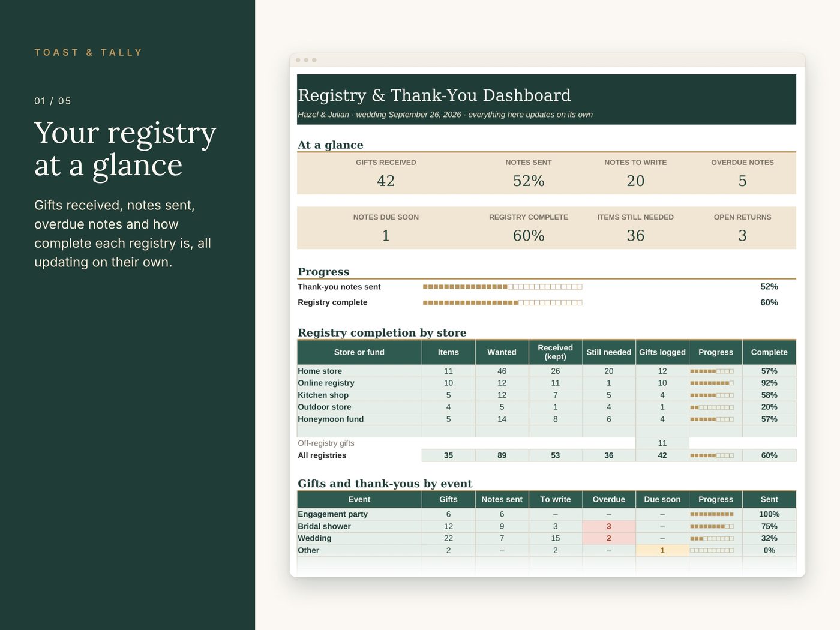This screenshot has width=840, height=630.
Task: Click the Notes sent column header
Action: 502,499
